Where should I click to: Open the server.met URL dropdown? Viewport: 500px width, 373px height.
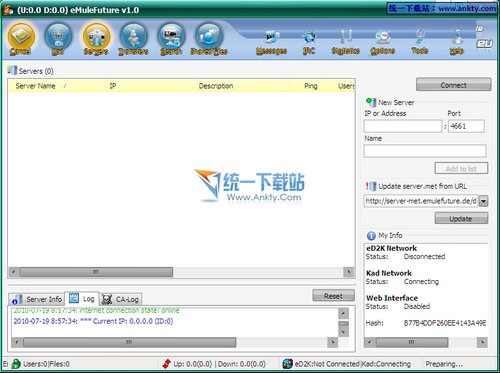tap(483, 201)
